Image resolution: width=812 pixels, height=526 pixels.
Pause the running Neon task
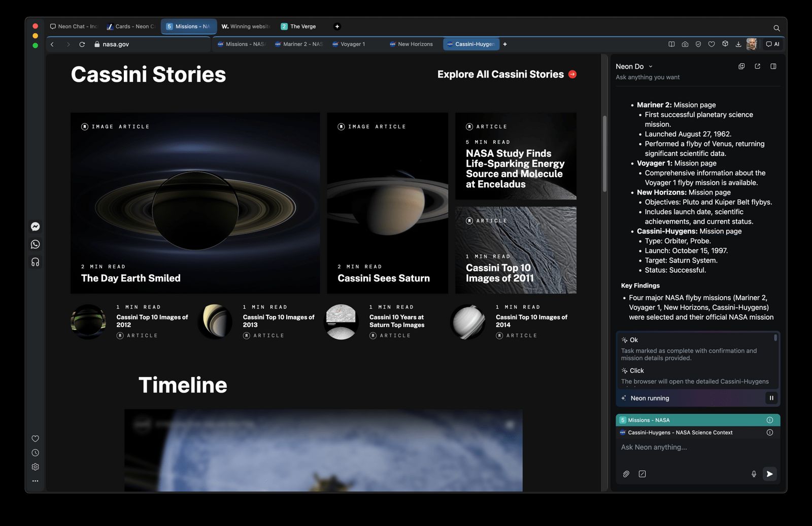pyautogui.click(x=771, y=398)
